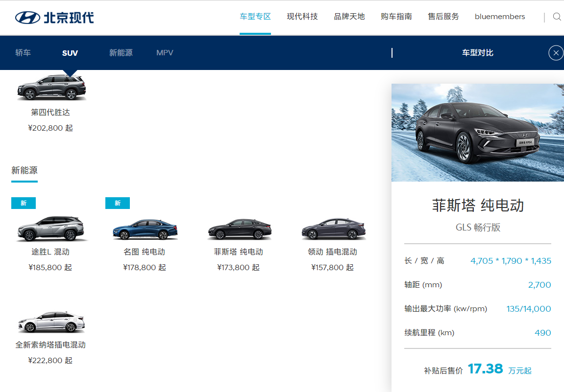The width and height of the screenshot is (564, 392).
Task: Click the 轴距 value 2,700
Action: coord(539,285)
